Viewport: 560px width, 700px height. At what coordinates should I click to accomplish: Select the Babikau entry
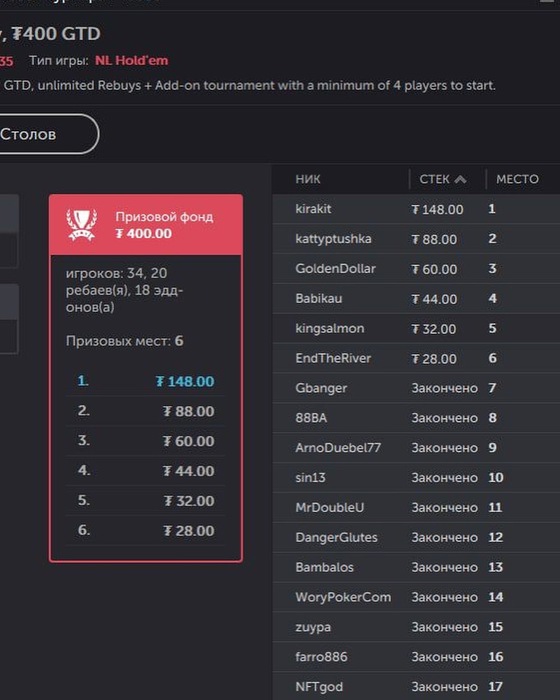(416, 299)
